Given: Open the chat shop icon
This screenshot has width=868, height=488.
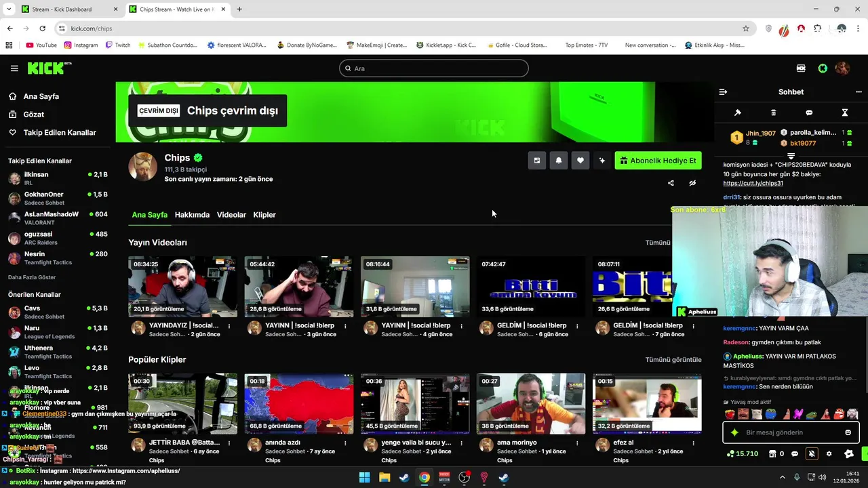Looking at the screenshot, I should pos(772,454).
